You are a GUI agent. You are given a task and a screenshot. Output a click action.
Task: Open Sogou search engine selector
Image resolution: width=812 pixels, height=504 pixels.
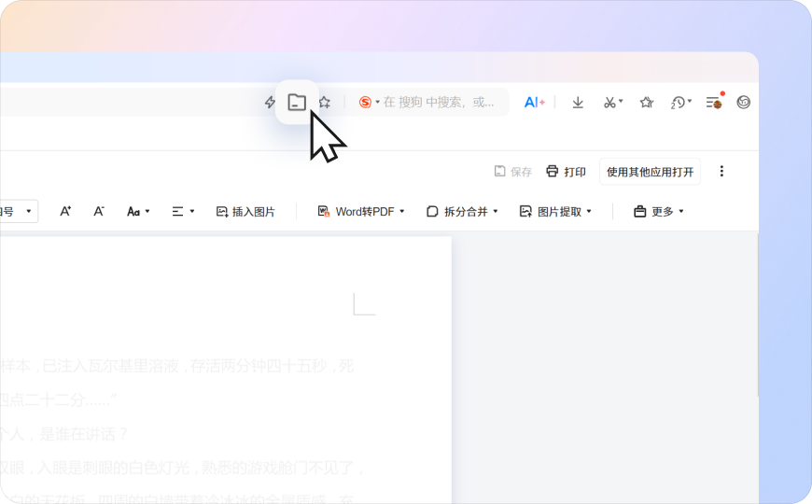[x=370, y=102]
